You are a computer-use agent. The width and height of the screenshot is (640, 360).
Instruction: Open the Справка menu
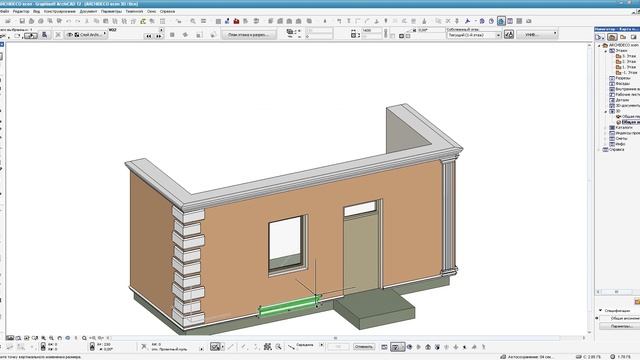(x=167, y=11)
